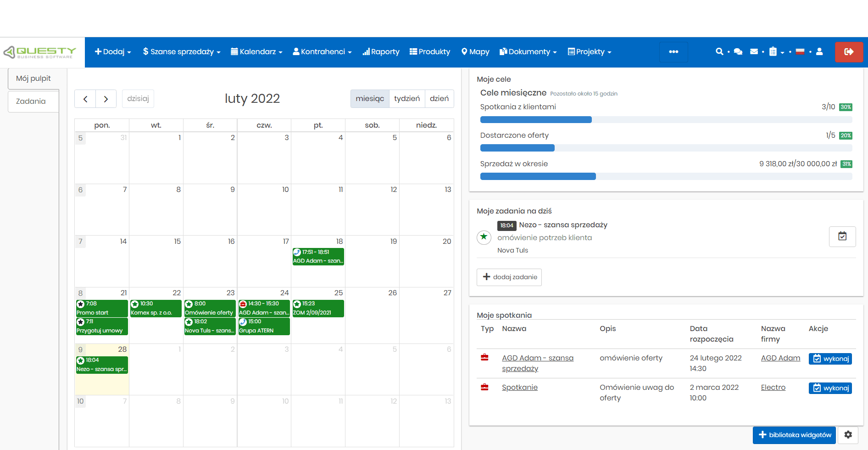Click the Polish flag language icon

(800, 51)
